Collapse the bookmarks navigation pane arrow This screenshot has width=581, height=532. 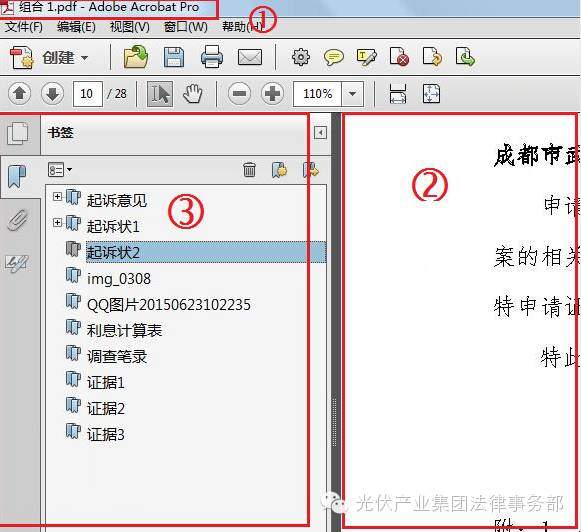(320, 133)
